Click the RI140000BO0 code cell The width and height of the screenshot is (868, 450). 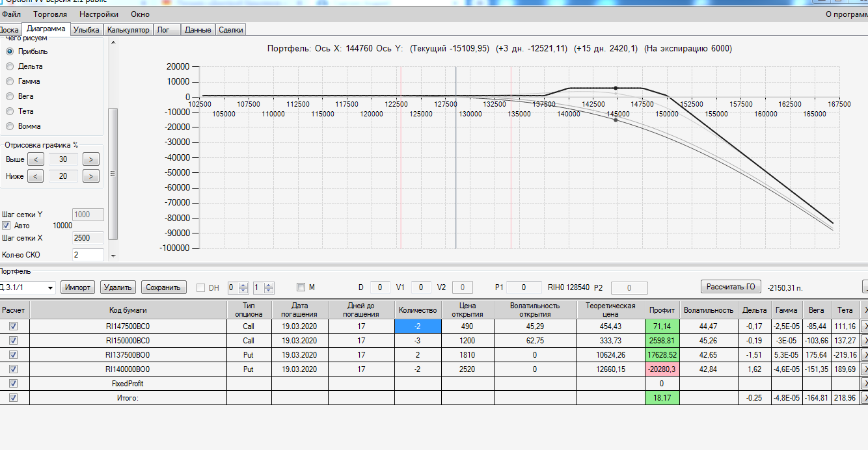[x=128, y=369]
